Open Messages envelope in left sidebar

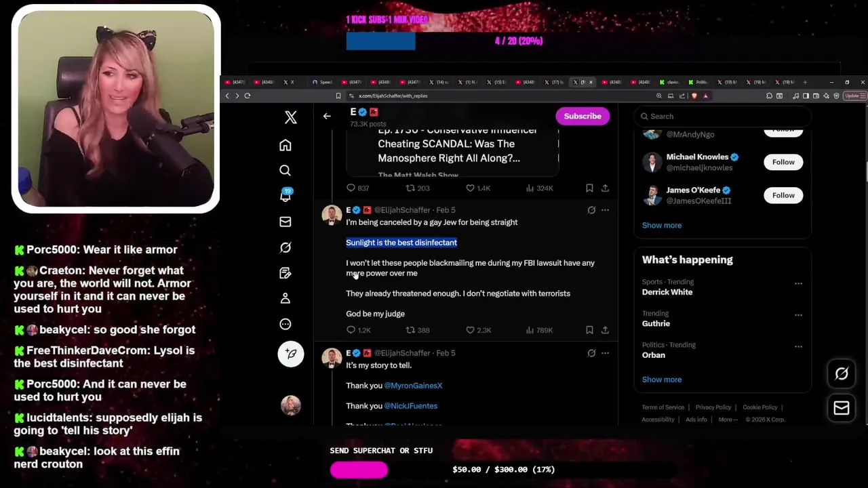point(285,222)
